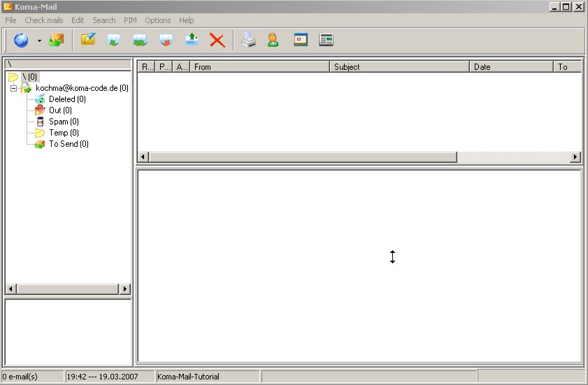Delete mail with the red X icon
The width and height of the screenshot is (588, 385).
point(217,40)
